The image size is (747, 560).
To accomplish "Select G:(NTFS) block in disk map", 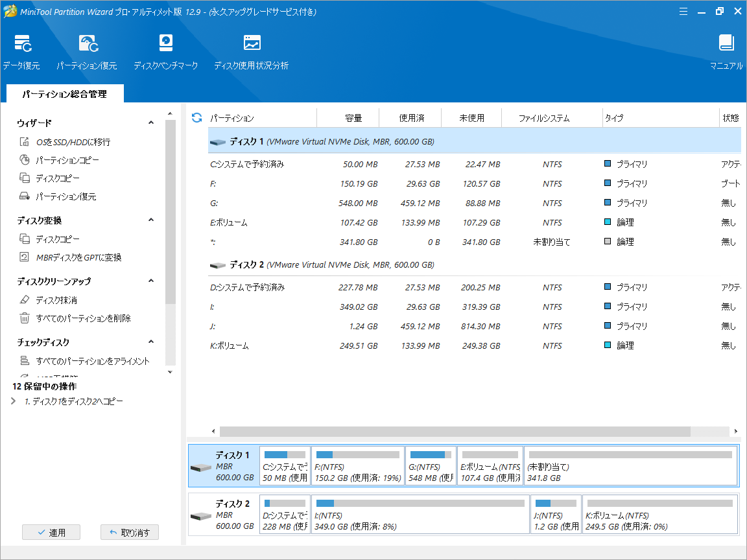I will pos(431,466).
